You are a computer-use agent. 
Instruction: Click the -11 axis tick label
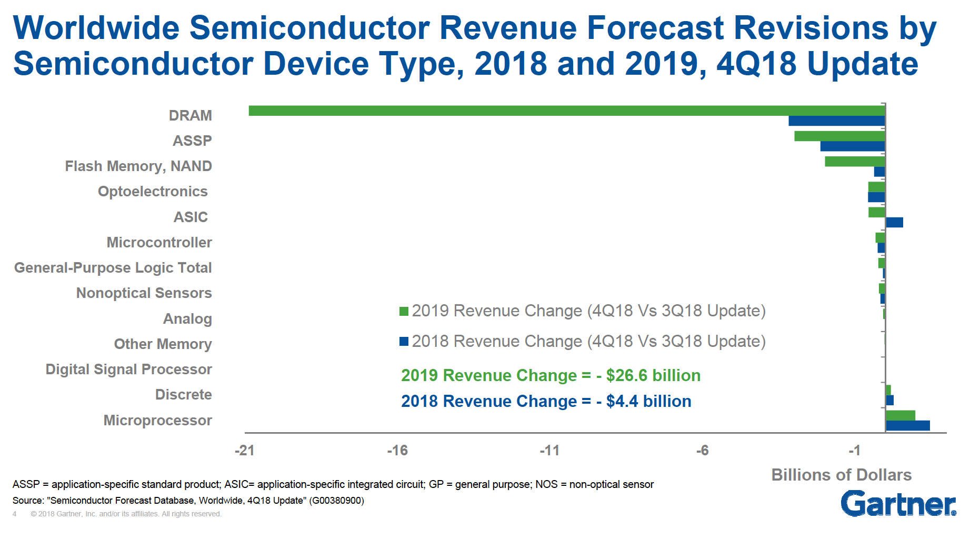549,451
